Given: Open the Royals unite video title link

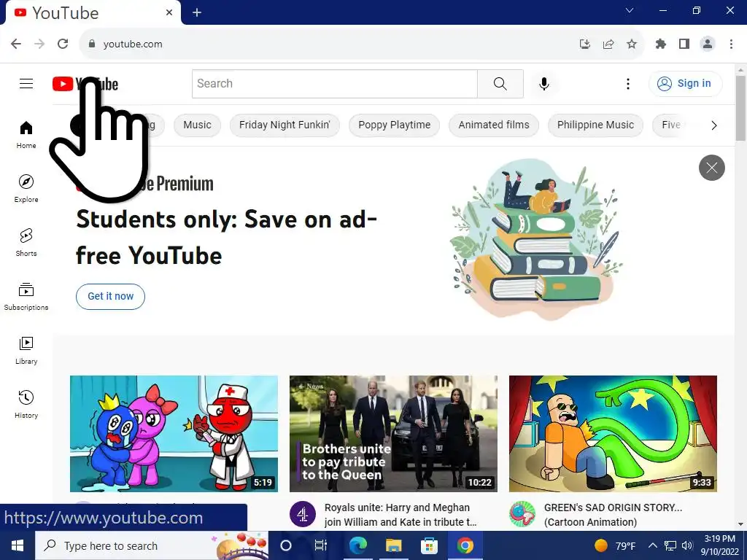Looking at the screenshot, I should pyautogui.click(x=400, y=515).
